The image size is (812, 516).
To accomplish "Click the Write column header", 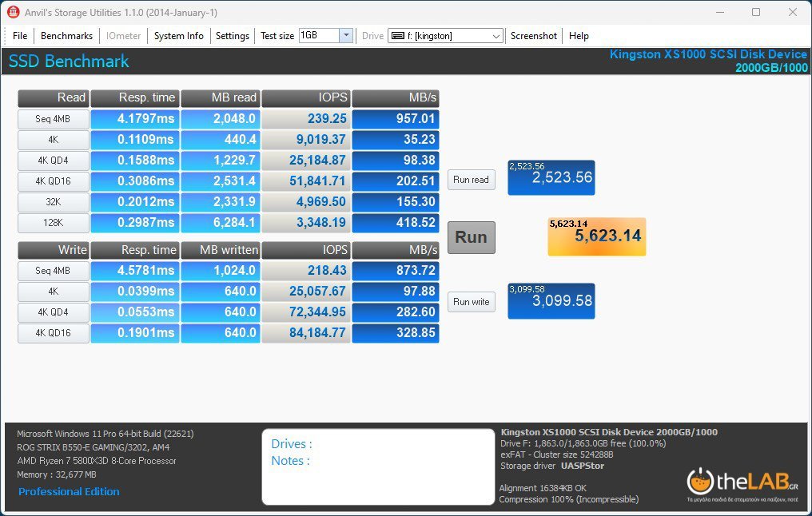I will [x=54, y=250].
